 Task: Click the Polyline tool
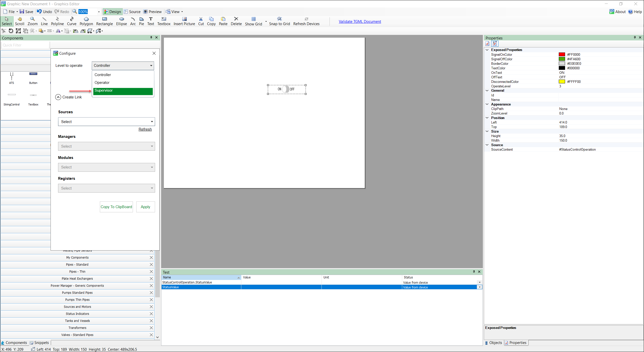pyautogui.click(x=57, y=21)
